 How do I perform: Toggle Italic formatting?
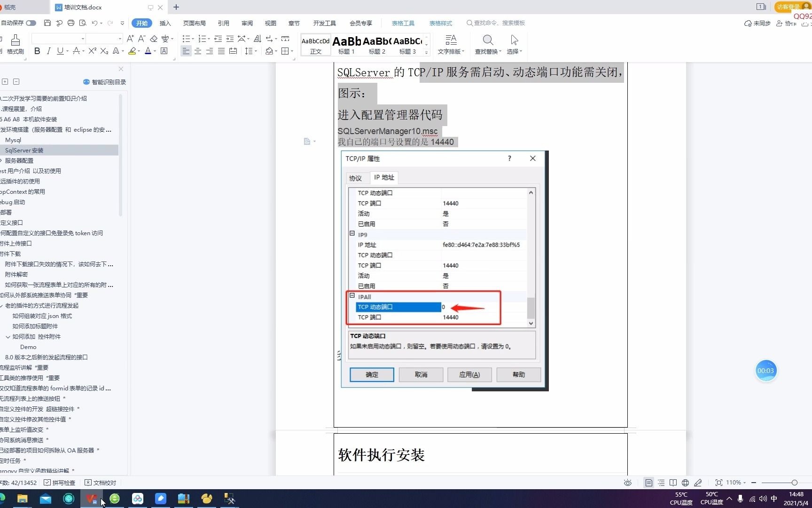click(48, 51)
